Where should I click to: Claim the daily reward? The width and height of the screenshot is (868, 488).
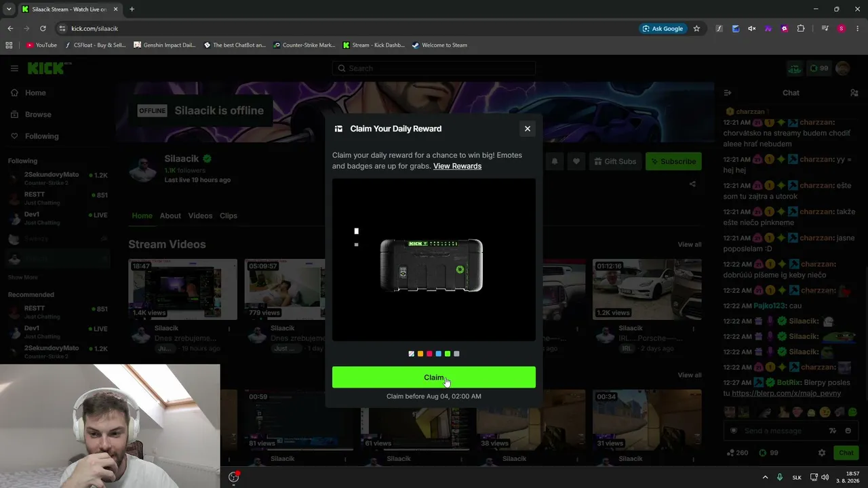click(434, 378)
